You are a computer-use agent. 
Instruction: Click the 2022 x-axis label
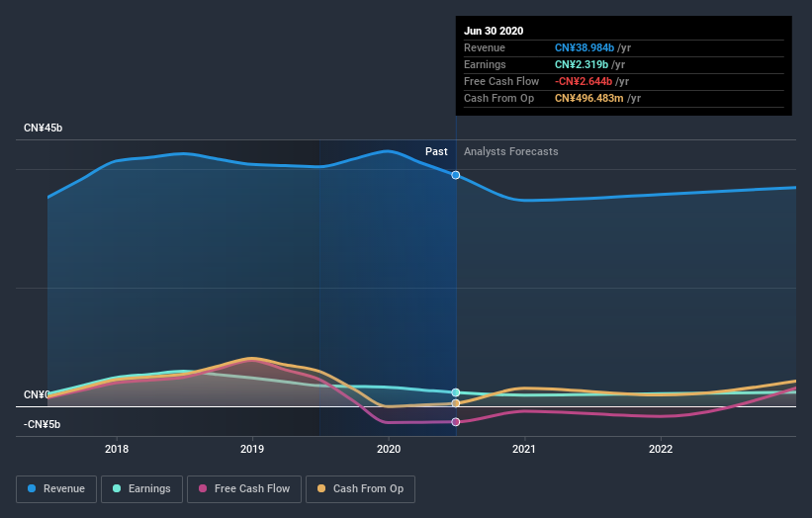coord(661,449)
